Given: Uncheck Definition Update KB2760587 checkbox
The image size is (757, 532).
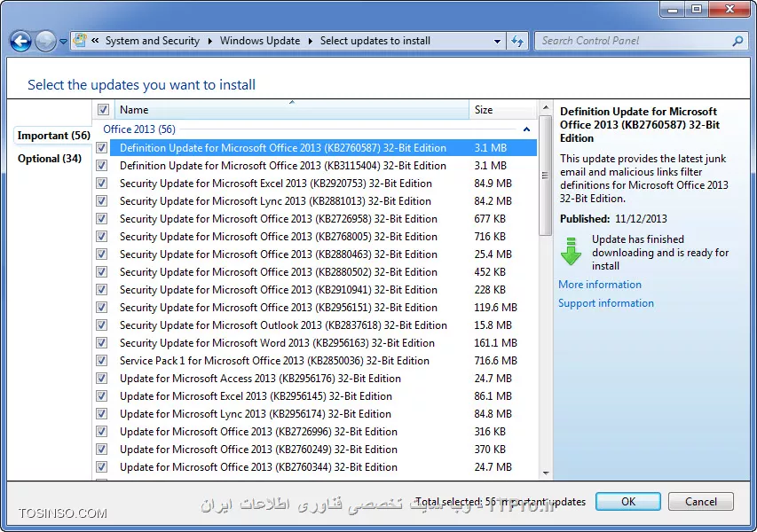Looking at the screenshot, I should [x=101, y=147].
